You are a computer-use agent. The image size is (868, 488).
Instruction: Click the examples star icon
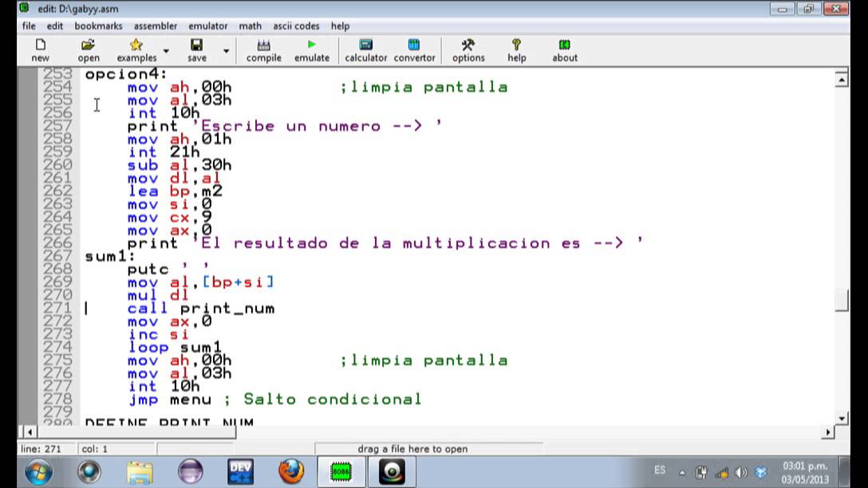(136, 49)
